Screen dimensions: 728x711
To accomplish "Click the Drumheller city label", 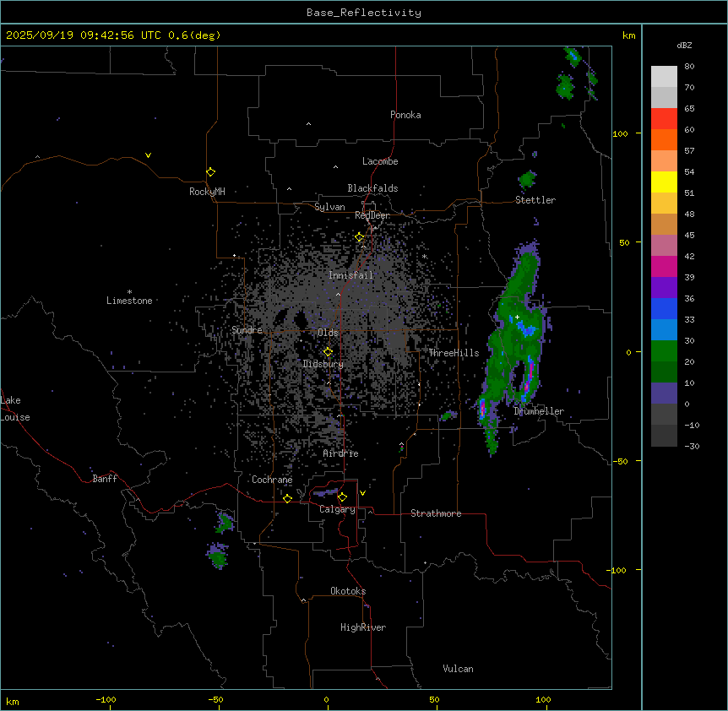I will [x=539, y=411].
